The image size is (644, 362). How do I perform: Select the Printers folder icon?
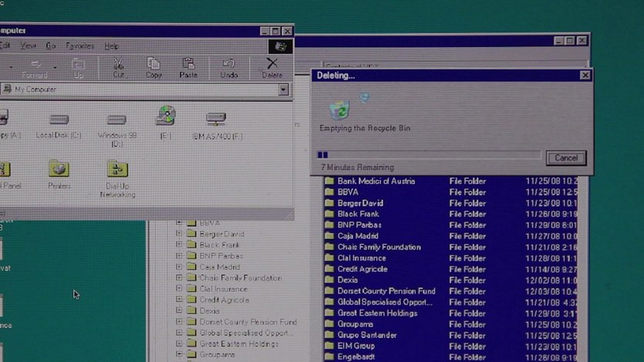coord(59,173)
